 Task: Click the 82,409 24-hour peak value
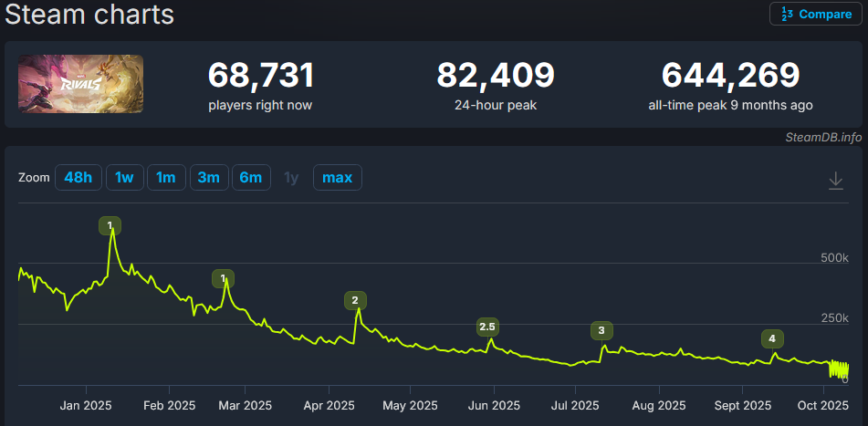(x=496, y=75)
